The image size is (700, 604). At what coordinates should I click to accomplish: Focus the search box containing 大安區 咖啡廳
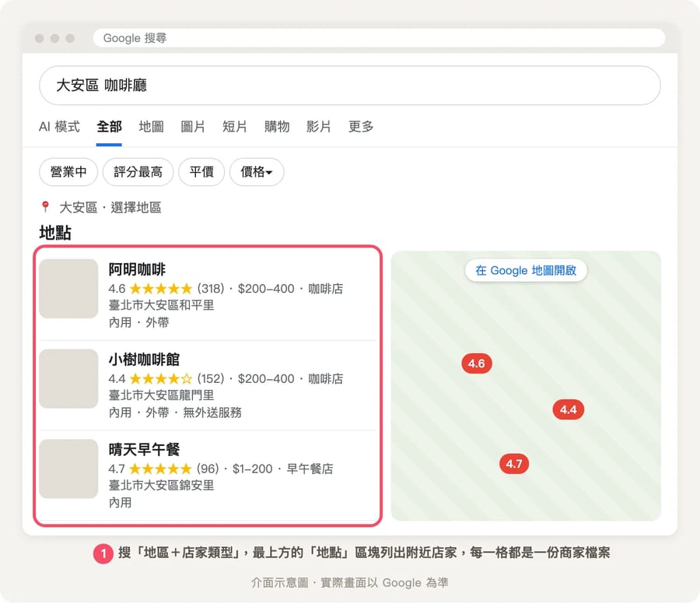350,86
